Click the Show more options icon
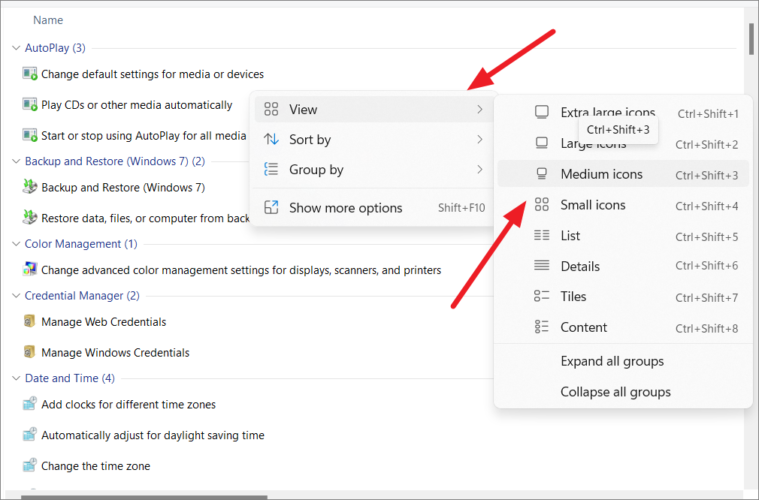Image resolution: width=759 pixels, height=500 pixels. (x=271, y=207)
